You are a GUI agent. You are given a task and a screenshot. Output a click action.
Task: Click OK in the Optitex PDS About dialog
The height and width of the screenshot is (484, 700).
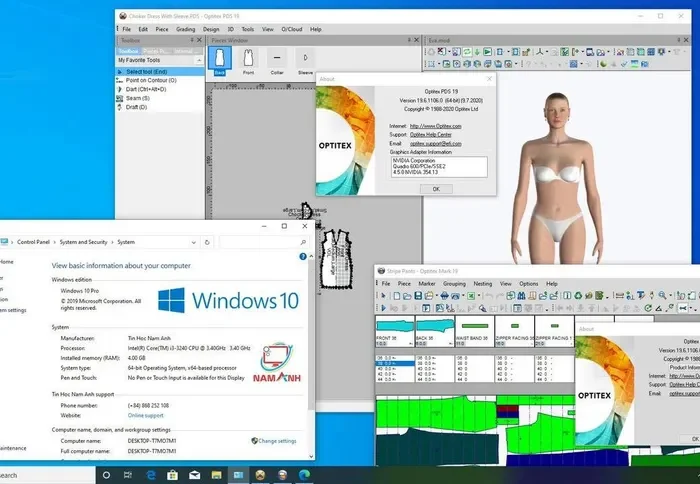436,189
